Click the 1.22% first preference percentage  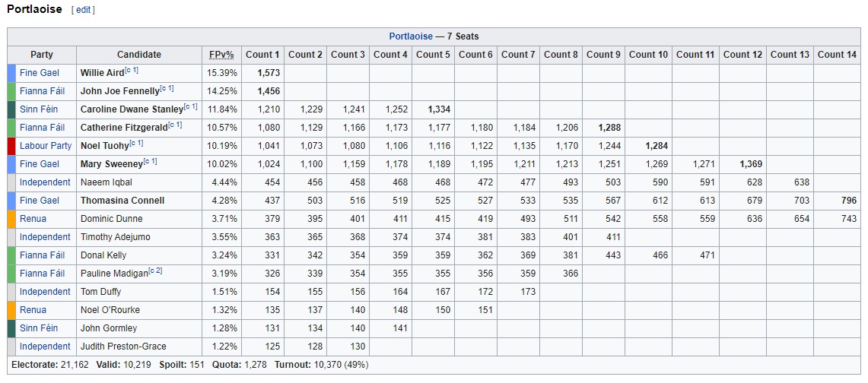click(224, 347)
